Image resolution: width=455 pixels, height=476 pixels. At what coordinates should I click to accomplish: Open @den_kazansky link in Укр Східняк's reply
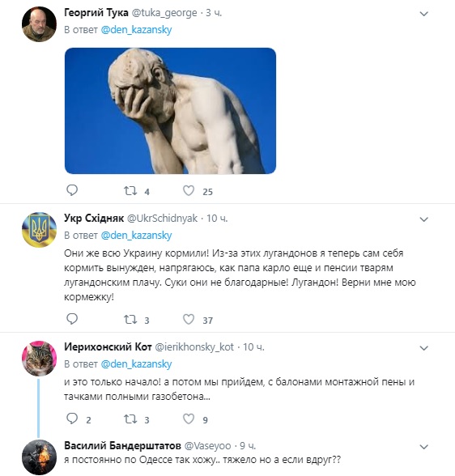[136, 236]
